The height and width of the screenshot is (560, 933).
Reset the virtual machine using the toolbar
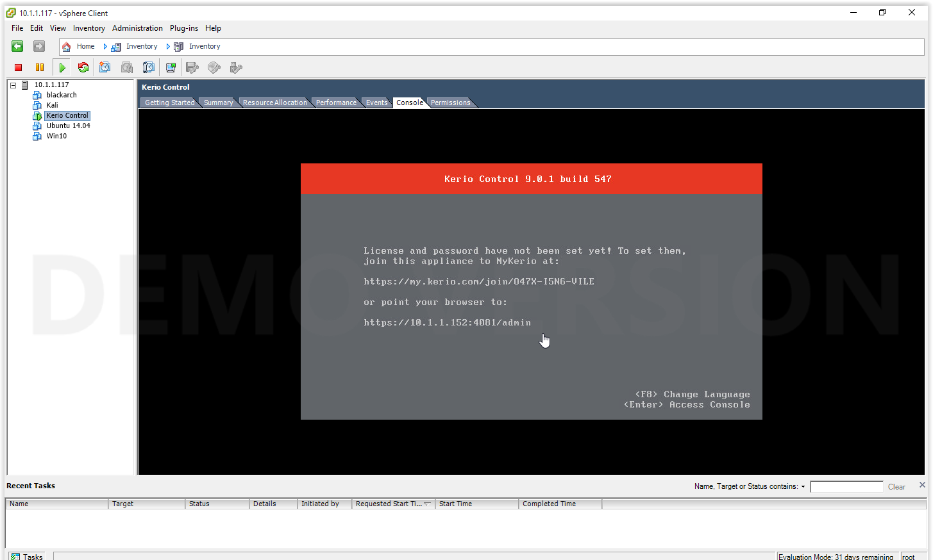(83, 67)
